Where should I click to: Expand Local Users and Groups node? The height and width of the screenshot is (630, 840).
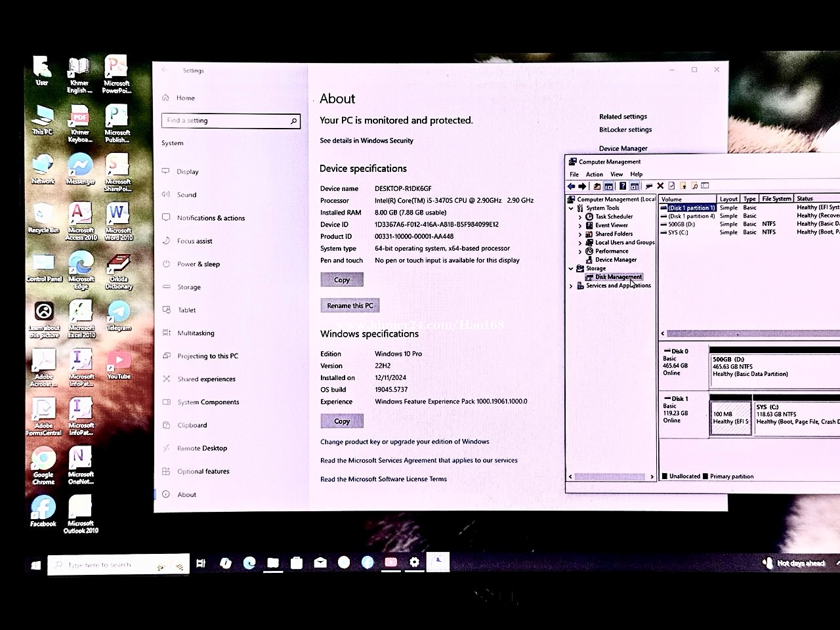[580, 243]
